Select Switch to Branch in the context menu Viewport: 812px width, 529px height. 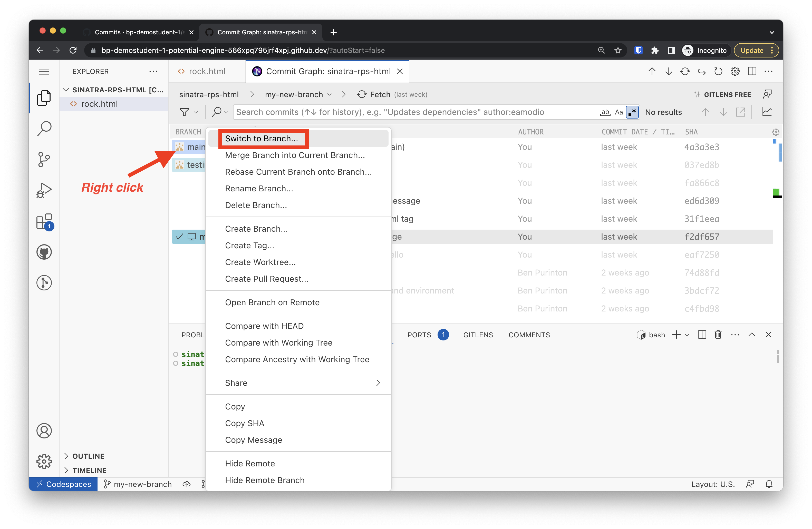click(263, 139)
